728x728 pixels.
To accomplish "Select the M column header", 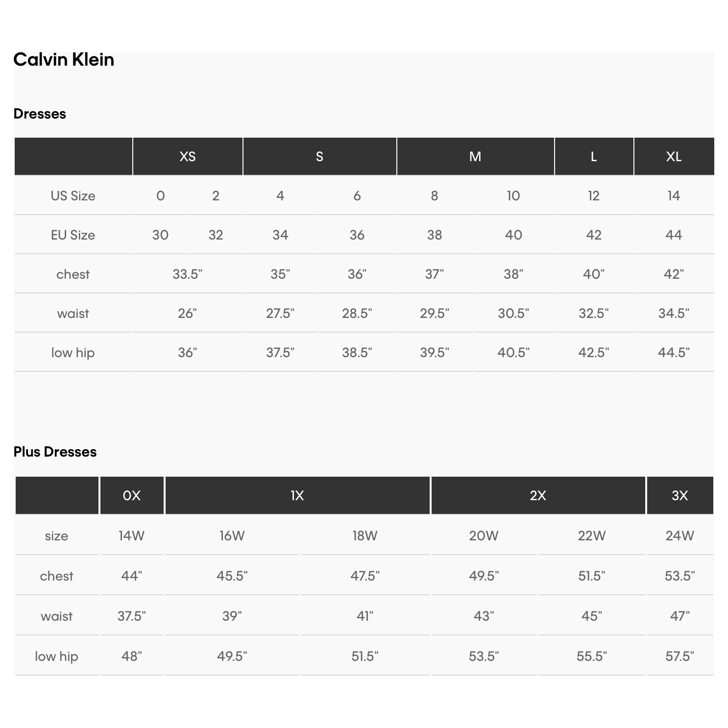I will [x=475, y=156].
